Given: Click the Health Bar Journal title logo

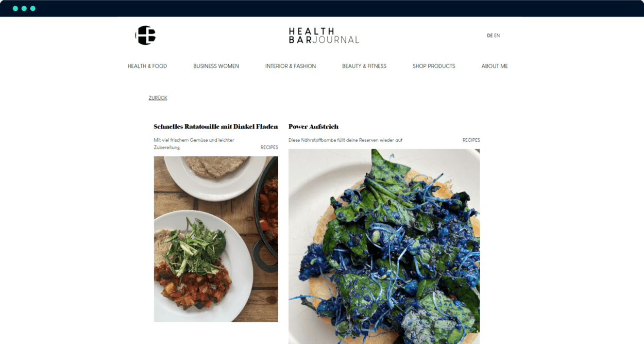Looking at the screenshot, I should [324, 36].
